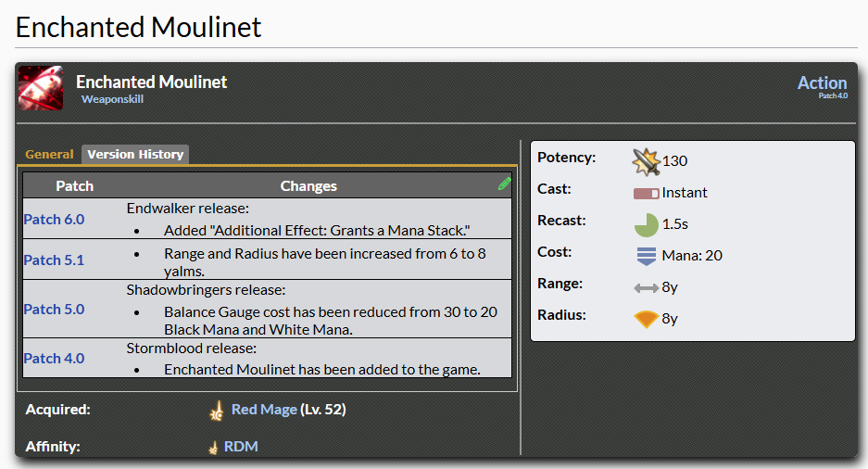Click the green pencil edit icon
Viewport: 868px width, 469px height.
point(504,184)
